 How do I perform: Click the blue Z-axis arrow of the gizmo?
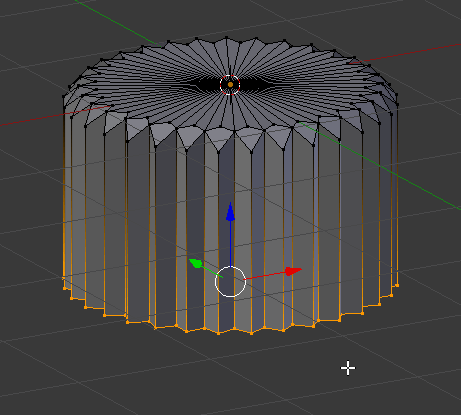(x=230, y=212)
